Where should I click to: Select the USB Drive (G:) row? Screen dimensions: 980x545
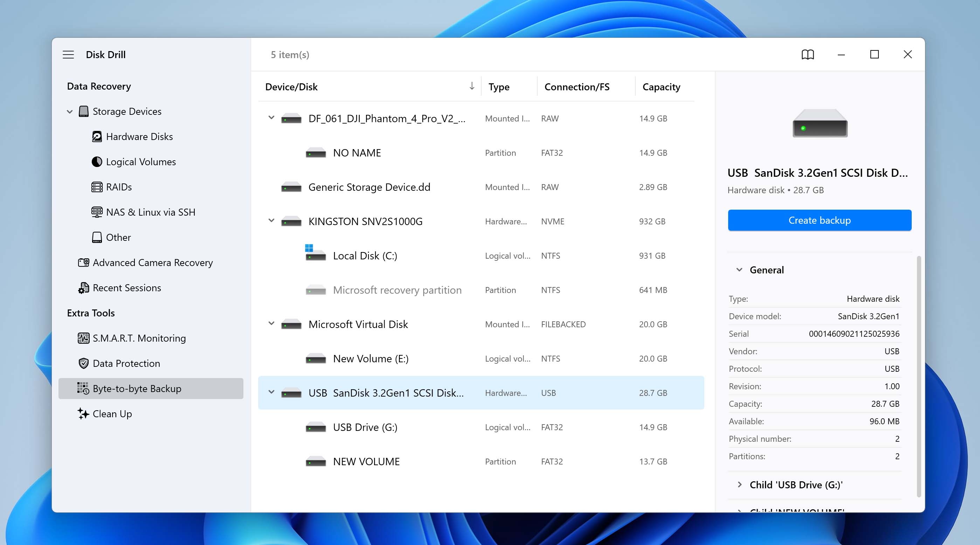[481, 427]
